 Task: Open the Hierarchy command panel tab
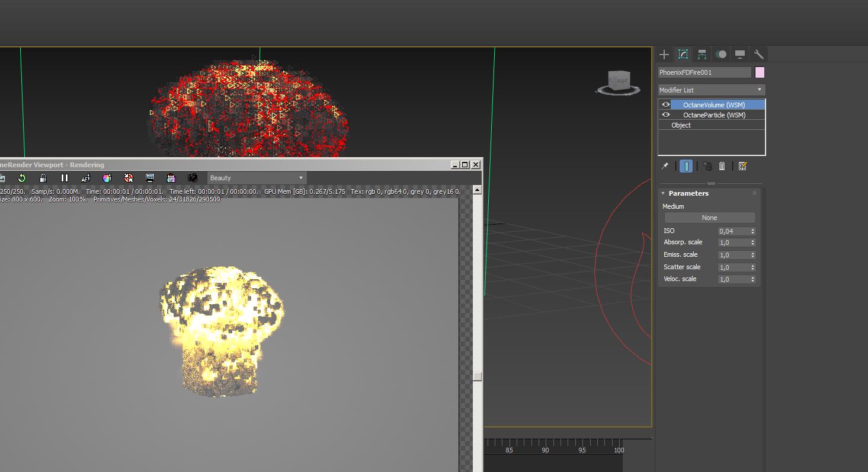702,55
